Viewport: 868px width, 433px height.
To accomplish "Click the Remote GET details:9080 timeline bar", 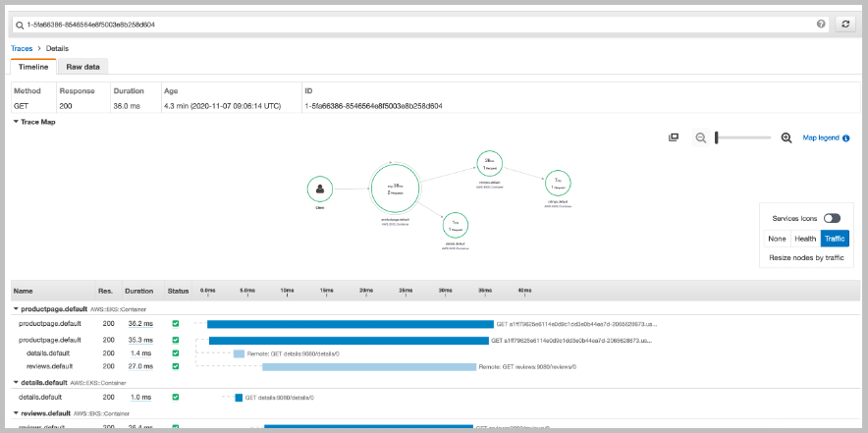I will click(239, 353).
